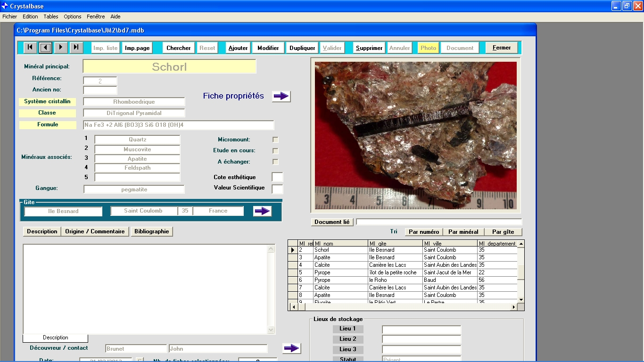Click the Schorl specimen photo

[415, 135]
